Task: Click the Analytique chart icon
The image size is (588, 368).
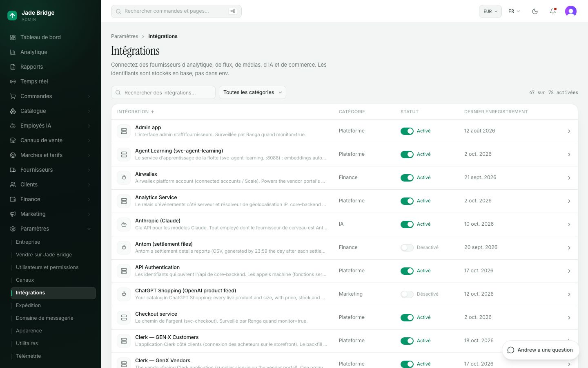Action: click(x=13, y=52)
